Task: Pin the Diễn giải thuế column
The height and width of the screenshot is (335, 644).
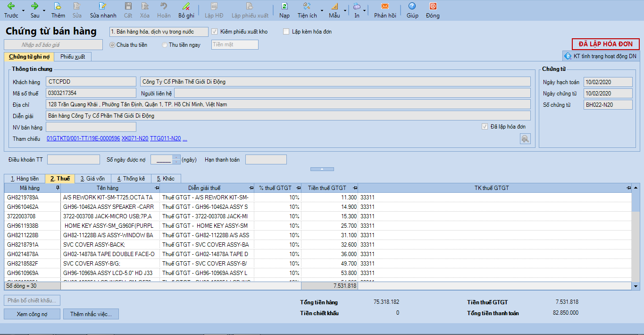Action: point(251,188)
